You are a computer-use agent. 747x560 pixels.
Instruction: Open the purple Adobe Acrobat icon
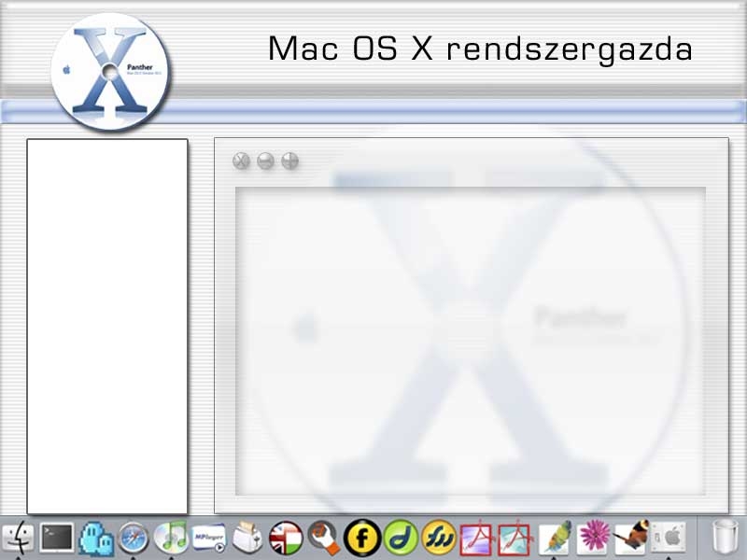476,539
